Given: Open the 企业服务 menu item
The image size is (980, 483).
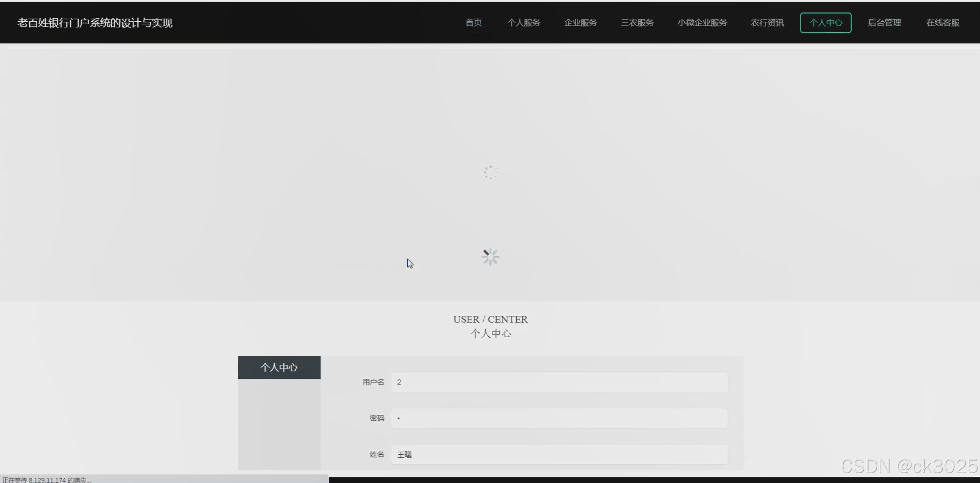Looking at the screenshot, I should [x=580, y=23].
